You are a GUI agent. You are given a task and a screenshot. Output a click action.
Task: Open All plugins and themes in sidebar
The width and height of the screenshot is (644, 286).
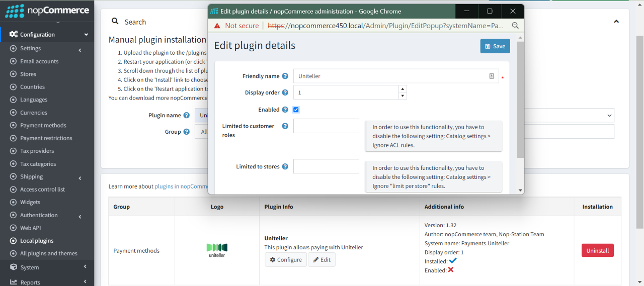49,254
